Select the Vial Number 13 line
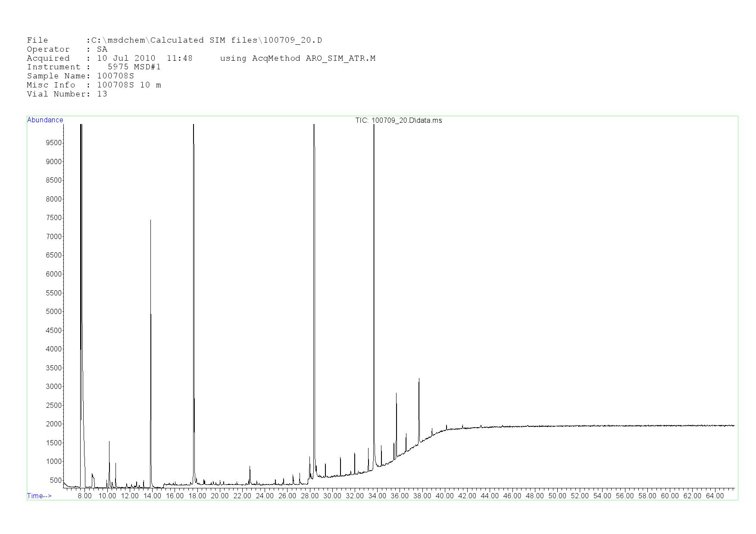Image resolution: width=756 pixels, height=534 pixels. [67, 94]
